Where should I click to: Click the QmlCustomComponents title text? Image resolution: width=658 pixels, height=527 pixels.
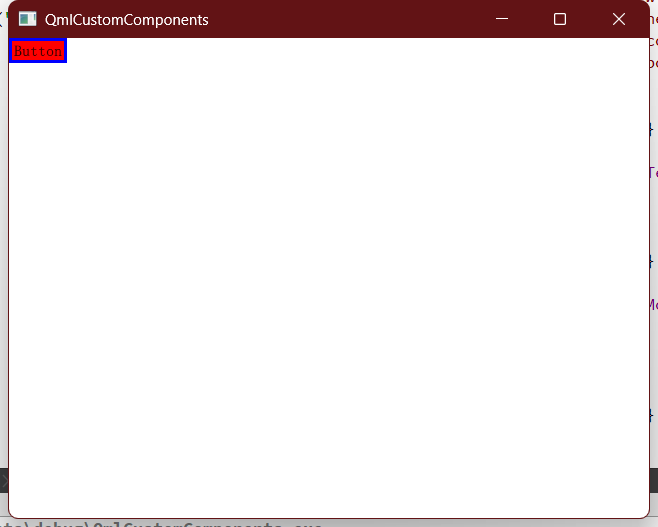[127, 20]
